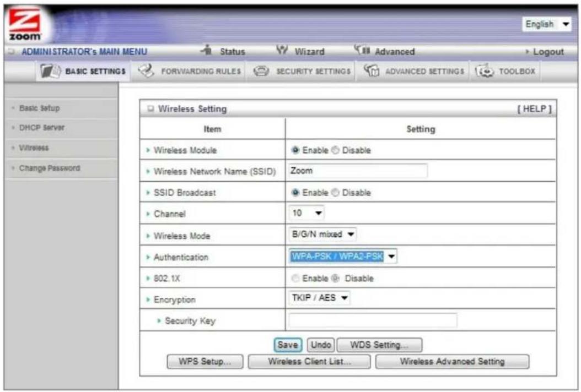The height and width of the screenshot is (392, 581).
Task: Open the Encryption TKIP / AES dropdown
Action: point(319,298)
